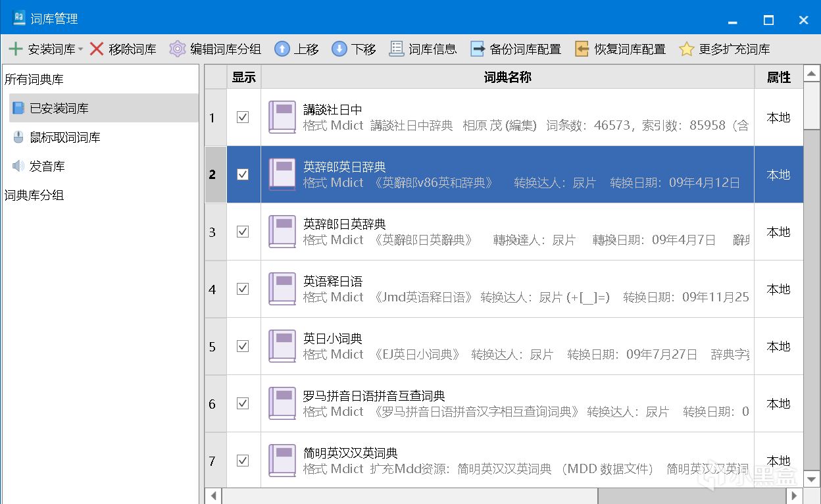Uncheck the 講談社日中 display checkbox
821x504 pixels.
click(x=243, y=117)
